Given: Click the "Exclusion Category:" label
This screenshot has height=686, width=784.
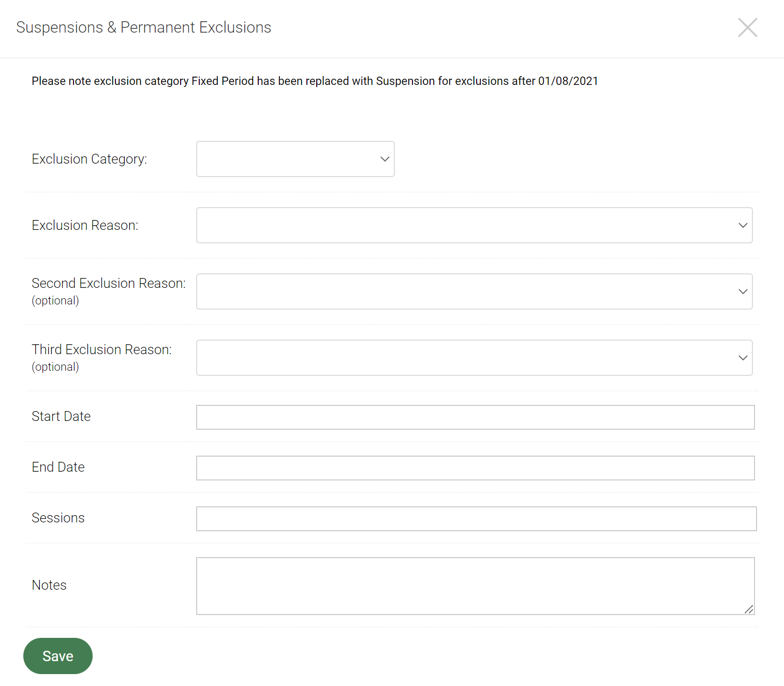Looking at the screenshot, I should 89,159.
